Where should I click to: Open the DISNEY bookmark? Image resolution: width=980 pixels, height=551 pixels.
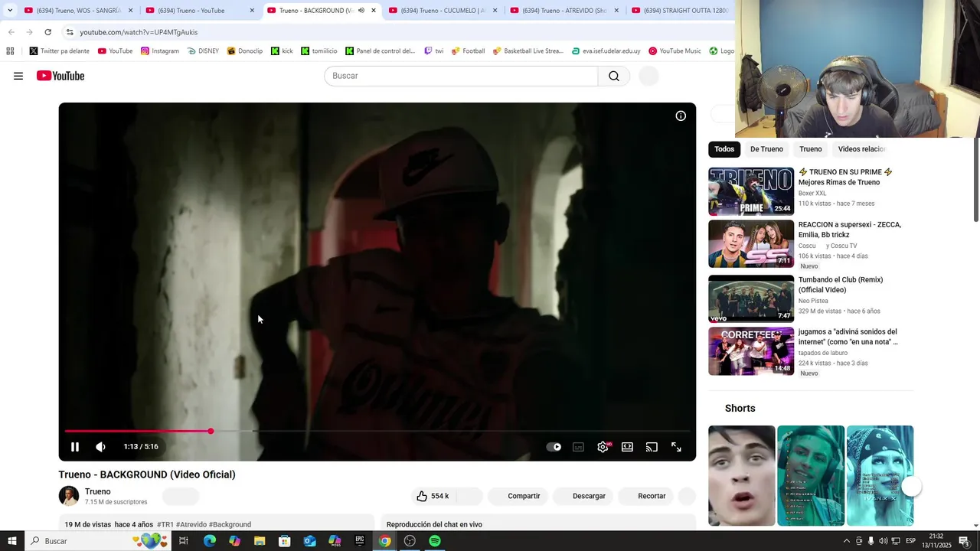[x=203, y=51]
